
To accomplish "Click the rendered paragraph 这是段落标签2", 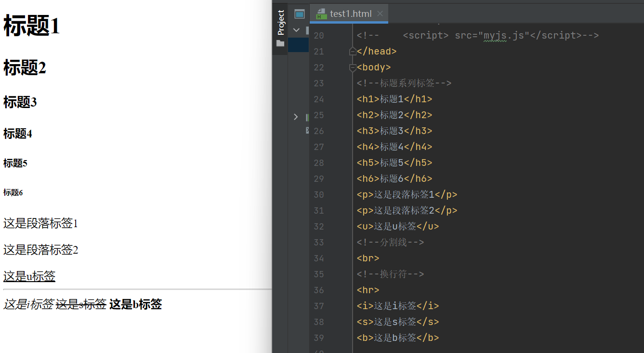I will (x=40, y=250).
